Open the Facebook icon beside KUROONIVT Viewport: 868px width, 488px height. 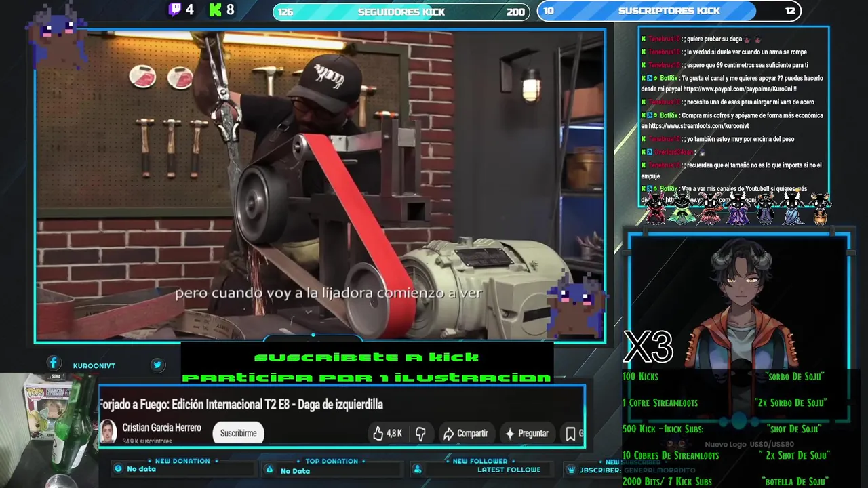coord(54,363)
